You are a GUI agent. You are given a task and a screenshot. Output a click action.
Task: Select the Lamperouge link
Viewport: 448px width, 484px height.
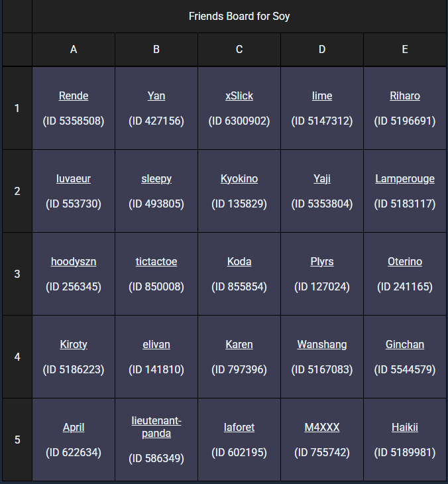click(x=405, y=179)
